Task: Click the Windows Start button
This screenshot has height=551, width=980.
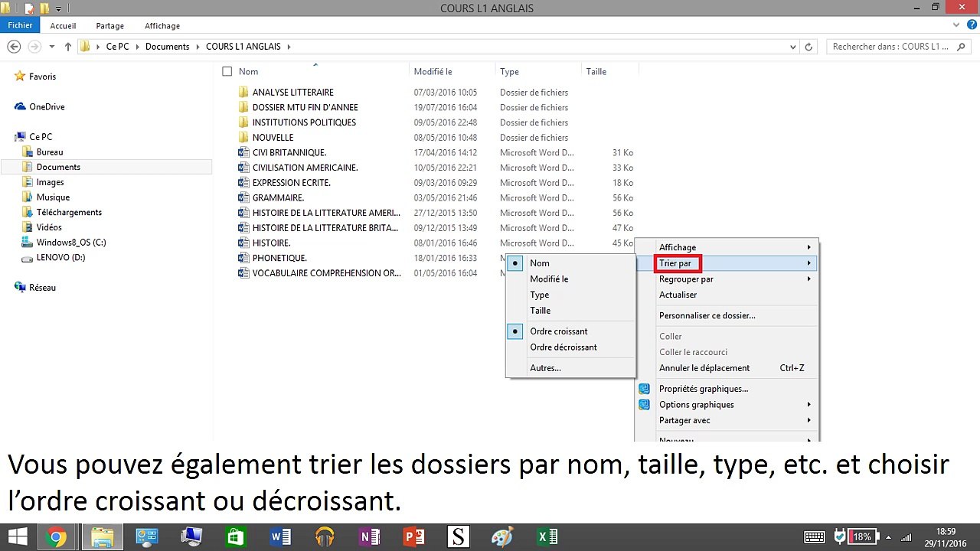Action: [17, 537]
